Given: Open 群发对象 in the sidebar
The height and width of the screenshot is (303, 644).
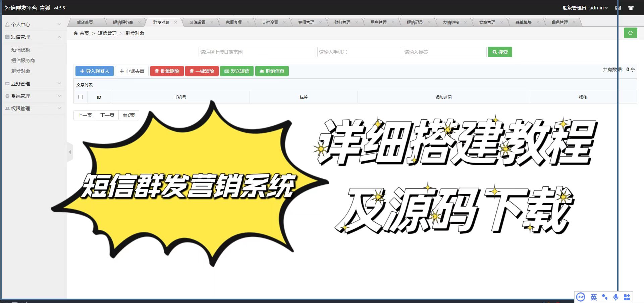Looking at the screenshot, I should pos(21,71).
